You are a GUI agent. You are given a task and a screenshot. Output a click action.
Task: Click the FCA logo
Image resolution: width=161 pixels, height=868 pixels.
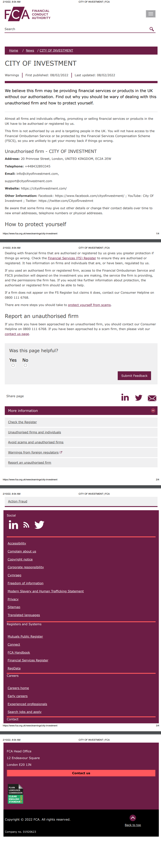tap(27, 15)
